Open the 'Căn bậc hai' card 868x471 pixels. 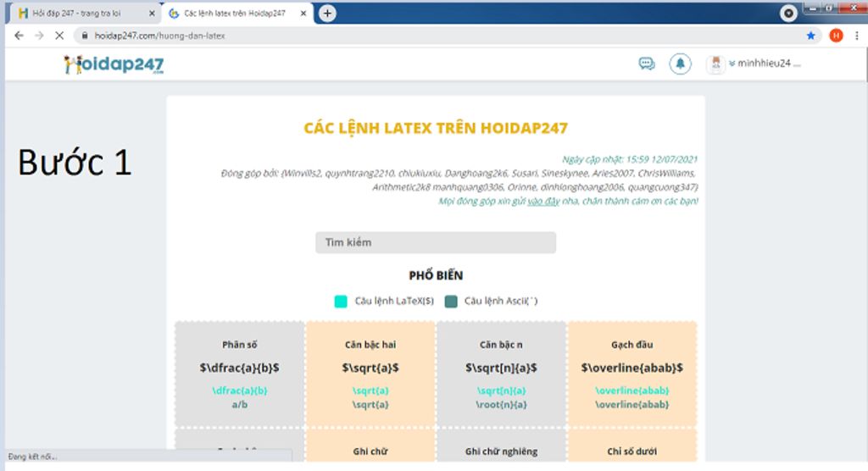pyautogui.click(x=370, y=374)
